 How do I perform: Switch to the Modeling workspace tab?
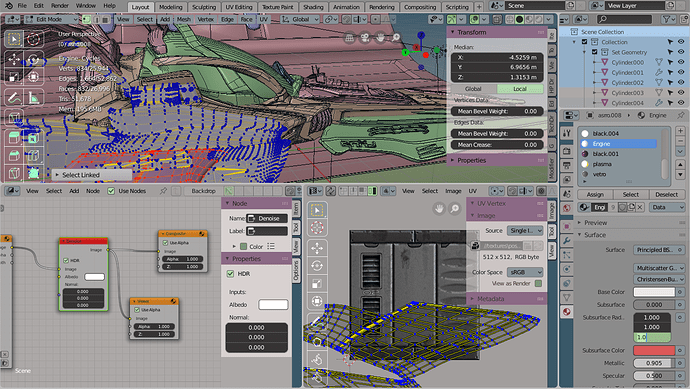coord(170,7)
